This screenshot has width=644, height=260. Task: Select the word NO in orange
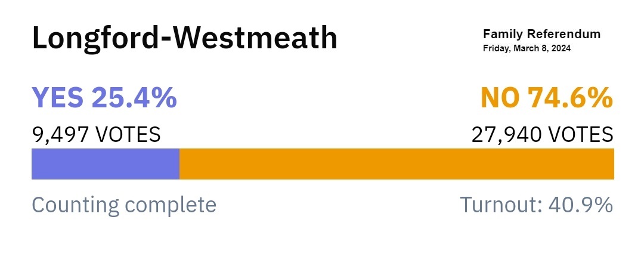point(500,98)
